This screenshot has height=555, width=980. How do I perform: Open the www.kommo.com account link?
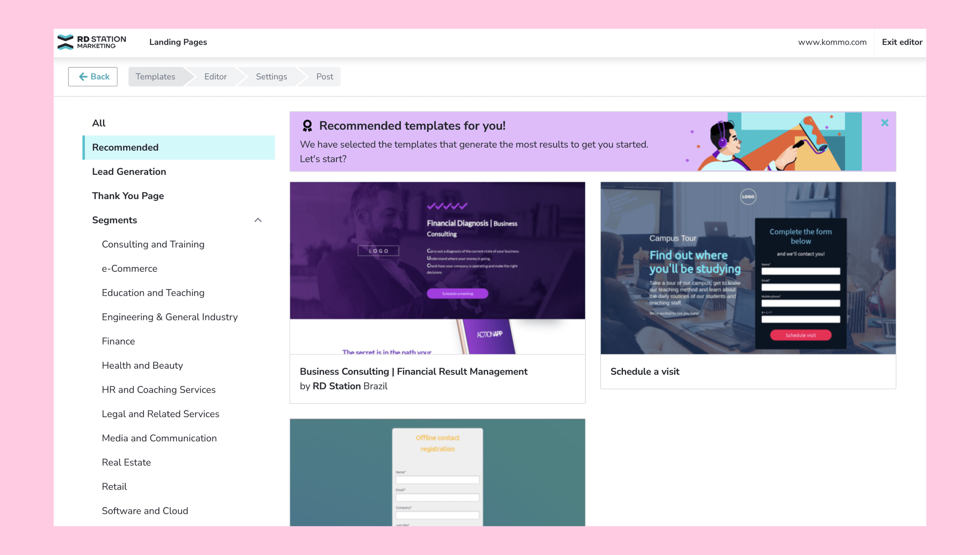tap(832, 42)
